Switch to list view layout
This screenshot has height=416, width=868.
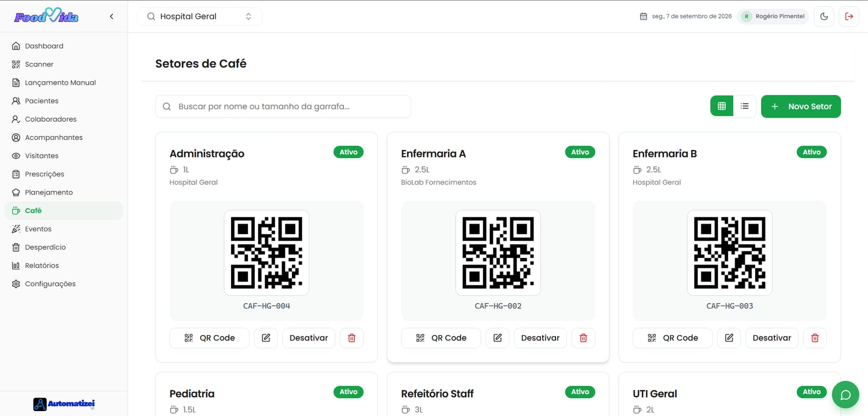pos(745,106)
